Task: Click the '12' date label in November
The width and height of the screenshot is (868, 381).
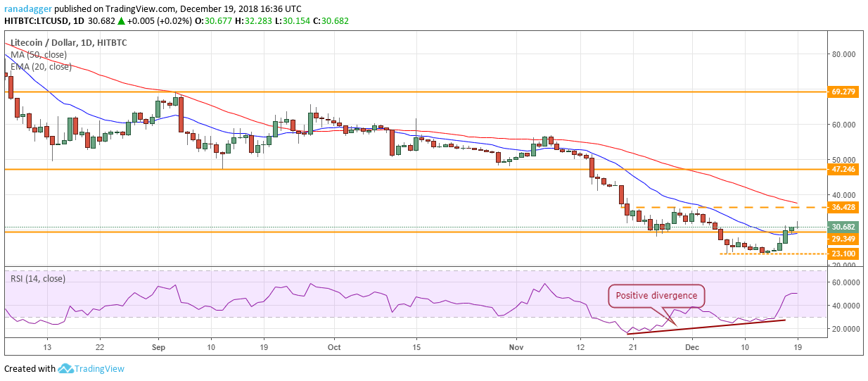Action: coord(580,347)
